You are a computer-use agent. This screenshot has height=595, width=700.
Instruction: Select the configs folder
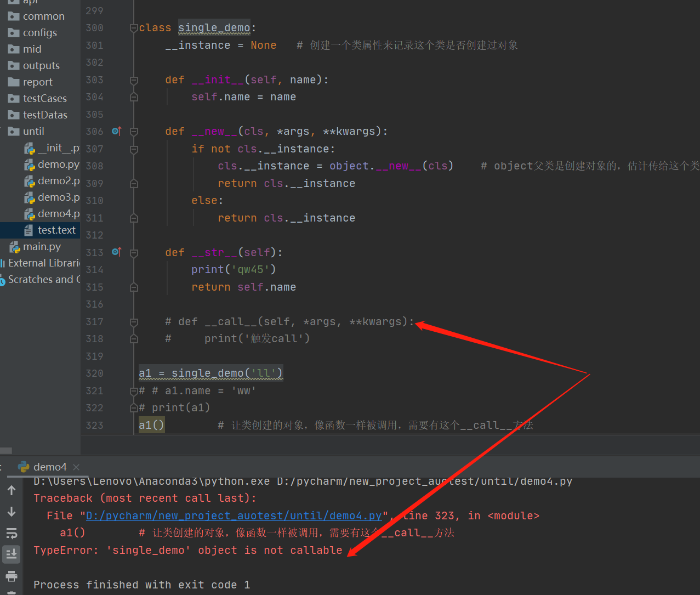click(39, 33)
